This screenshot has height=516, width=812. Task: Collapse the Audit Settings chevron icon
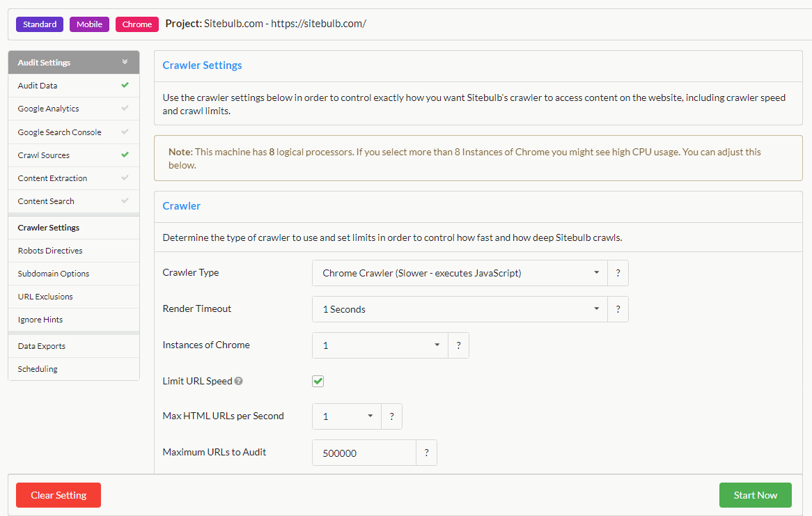coord(125,62)
